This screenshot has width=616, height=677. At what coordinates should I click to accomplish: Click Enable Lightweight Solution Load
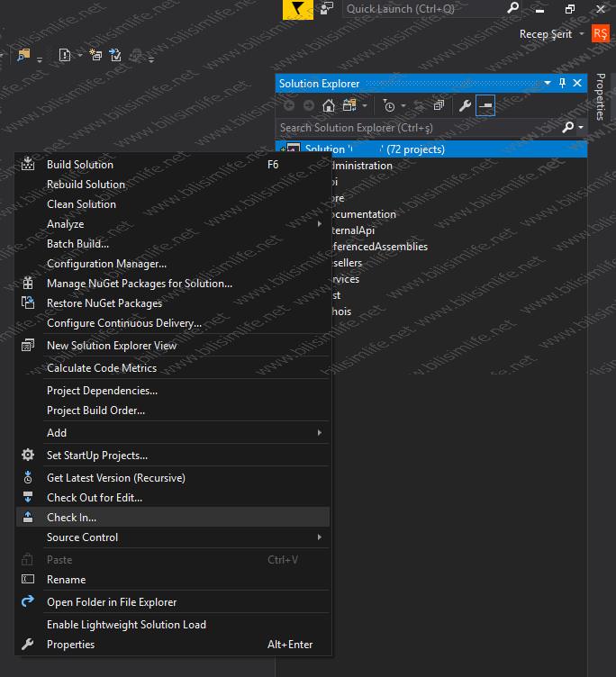pyautogui.click(x=173, y=625)
